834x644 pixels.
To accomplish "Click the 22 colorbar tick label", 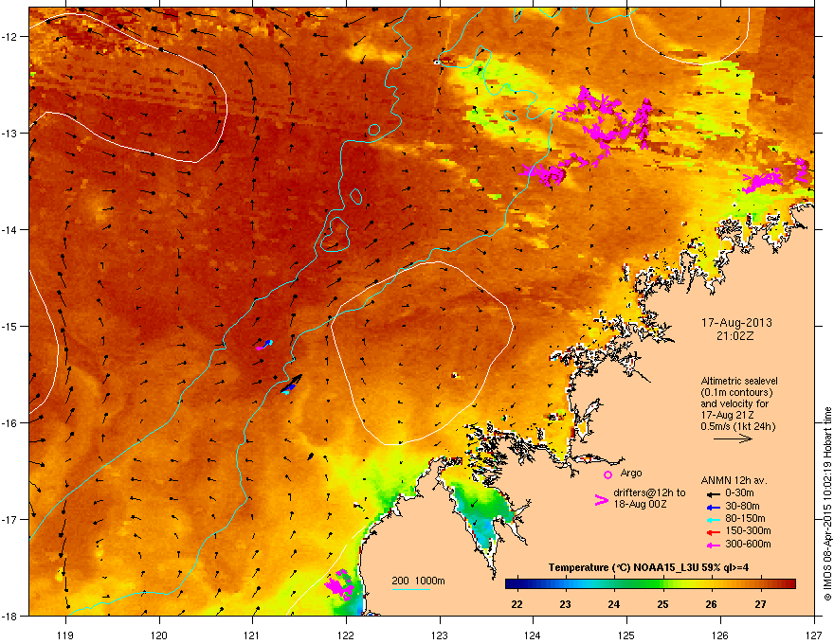I will click(517, 604).
